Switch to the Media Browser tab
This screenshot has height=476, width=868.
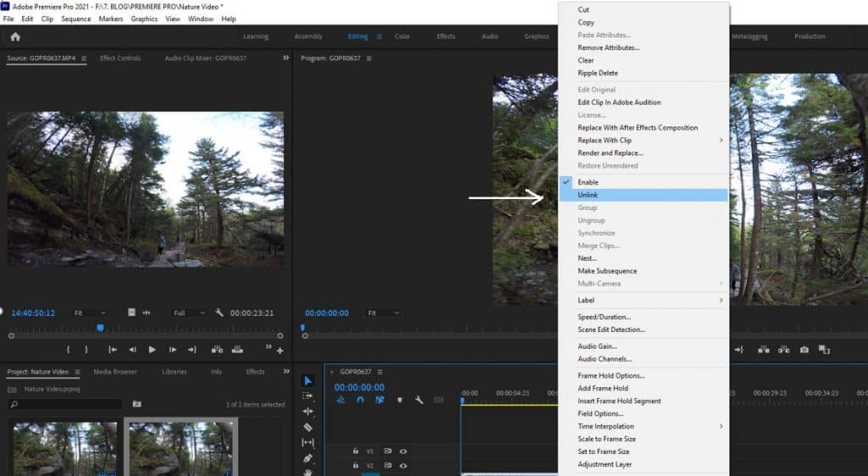tap(115, 372)
